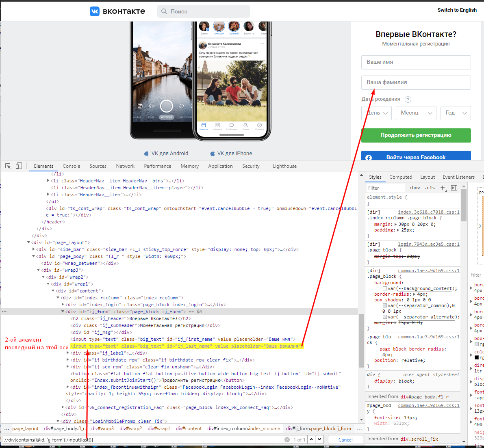Expand margin shorthand in .index_rcolumn rule
Screen dimensions: 484x448
tap(396, 224)
